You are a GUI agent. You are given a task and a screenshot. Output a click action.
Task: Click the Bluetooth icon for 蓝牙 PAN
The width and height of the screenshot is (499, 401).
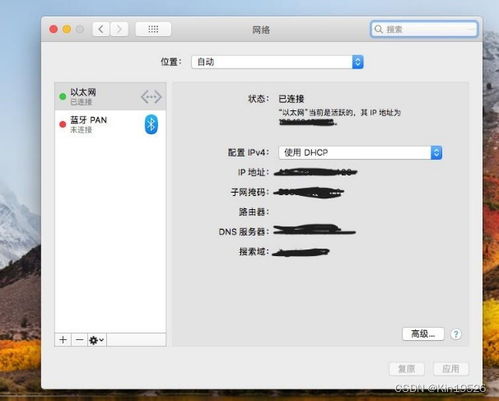pos(151,124)
